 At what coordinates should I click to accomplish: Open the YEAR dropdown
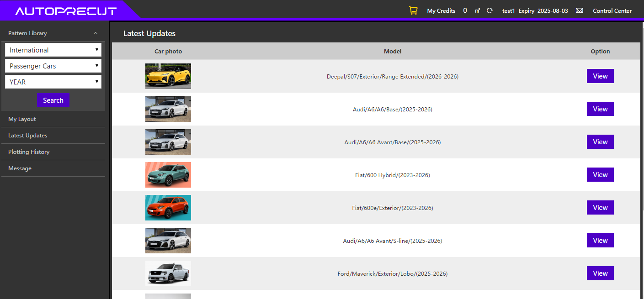(x=53, y=82)
